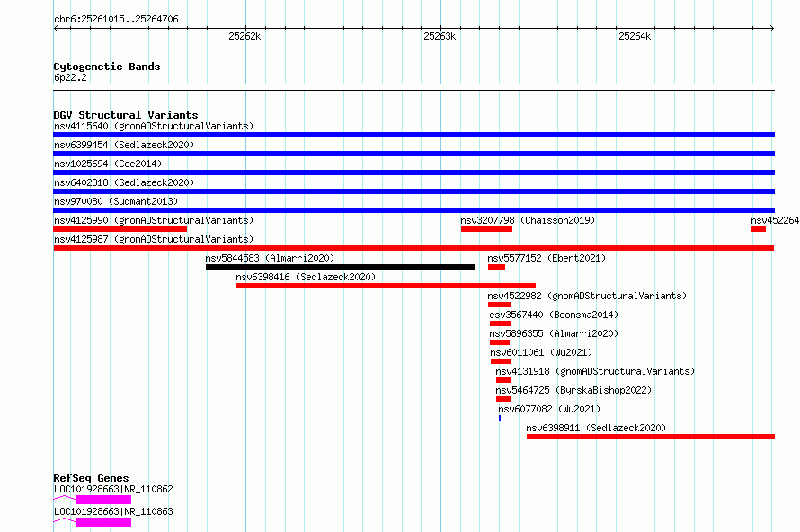Click the nsv6398911 (Sedlazeck2020) label
This screenshot has height=532, width=800.
tap(596, 428)
